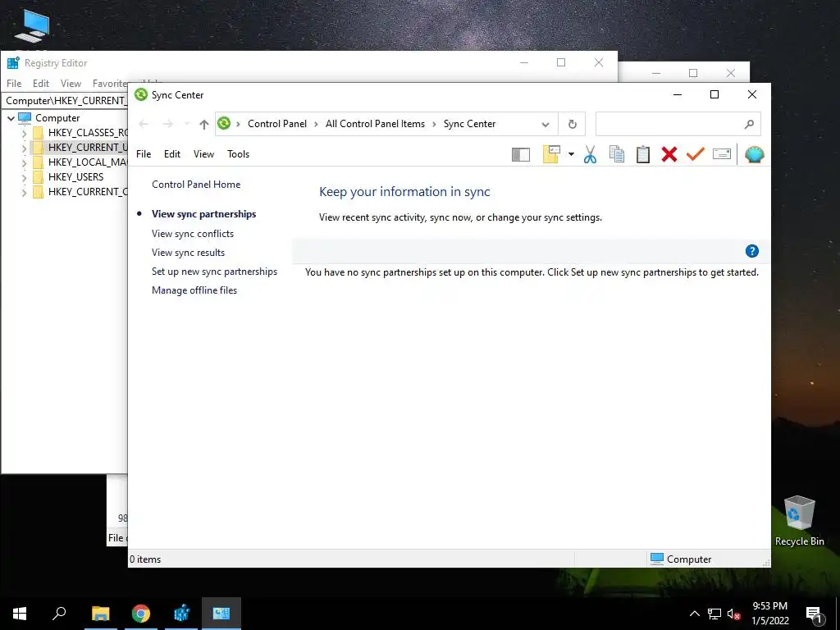This screenshot has width=840, height=630.
Task: Click the Cut scissors icon
Action: click(590, 154)
